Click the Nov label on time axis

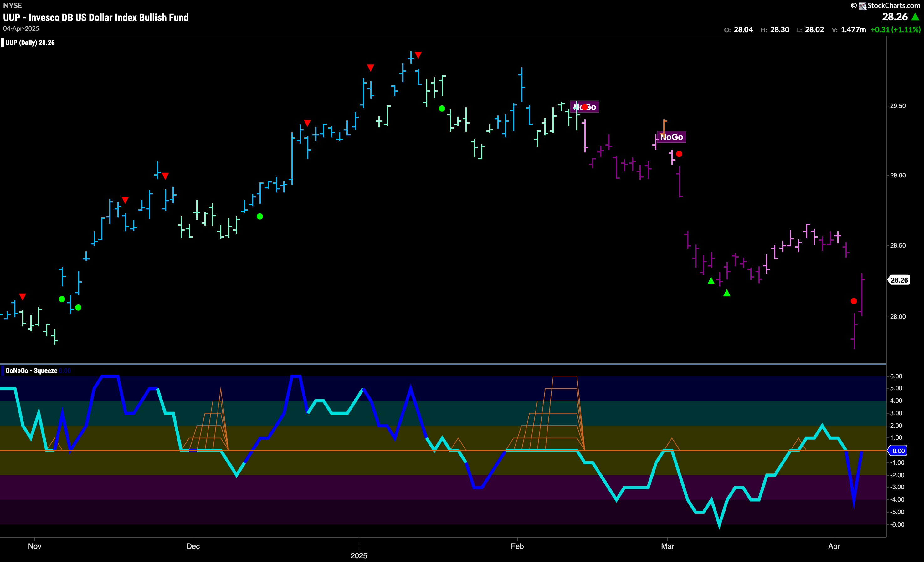point(34,546)
